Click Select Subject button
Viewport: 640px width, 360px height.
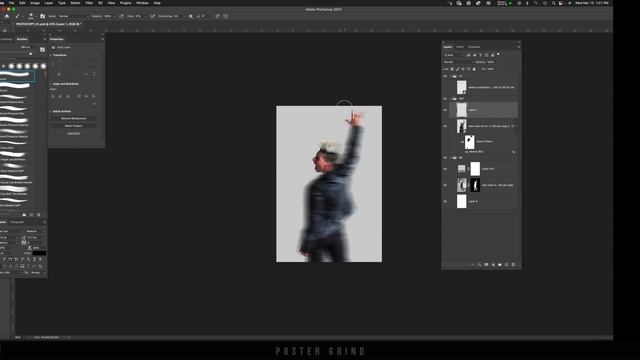click(73, 126)
